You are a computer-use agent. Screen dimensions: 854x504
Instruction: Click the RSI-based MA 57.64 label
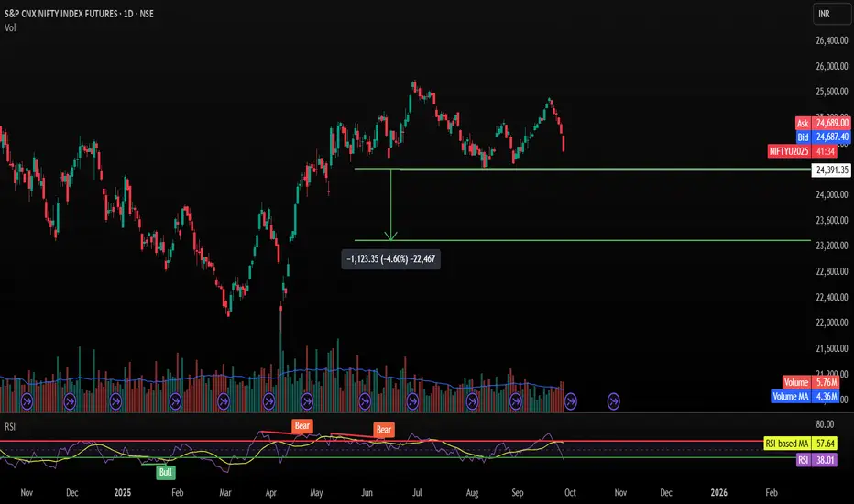(x=801, y=444)
